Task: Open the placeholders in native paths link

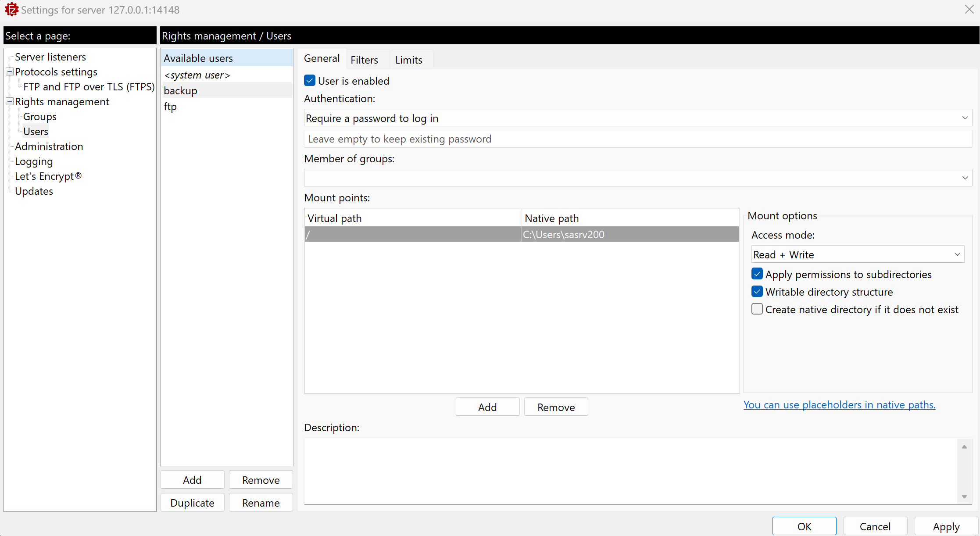Action: [839, 405]
